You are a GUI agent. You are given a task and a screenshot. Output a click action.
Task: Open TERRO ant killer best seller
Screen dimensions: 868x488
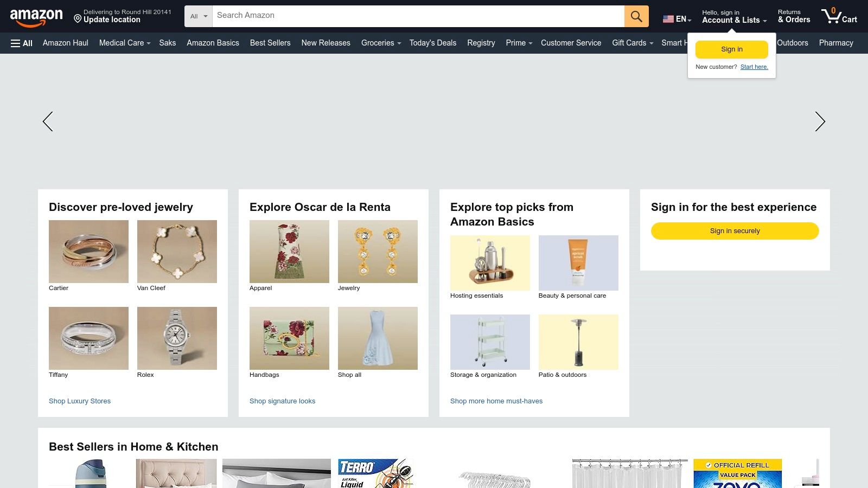[376, 473]
